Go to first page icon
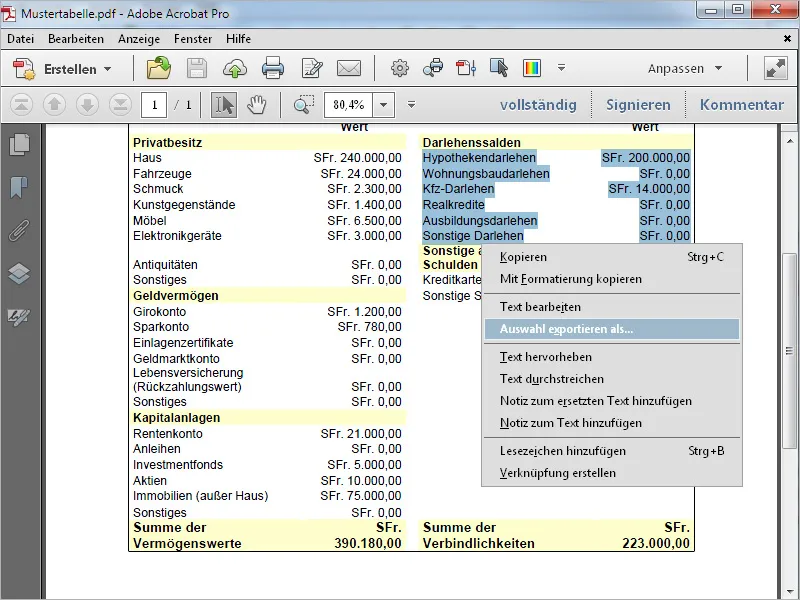 tap(21, 105)
